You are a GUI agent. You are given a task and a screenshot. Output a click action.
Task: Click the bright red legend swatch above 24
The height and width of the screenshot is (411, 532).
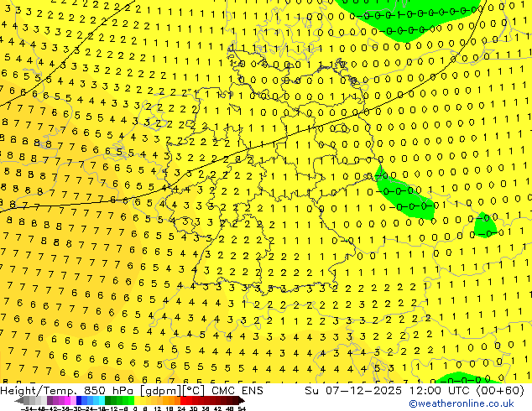point(183,400)
